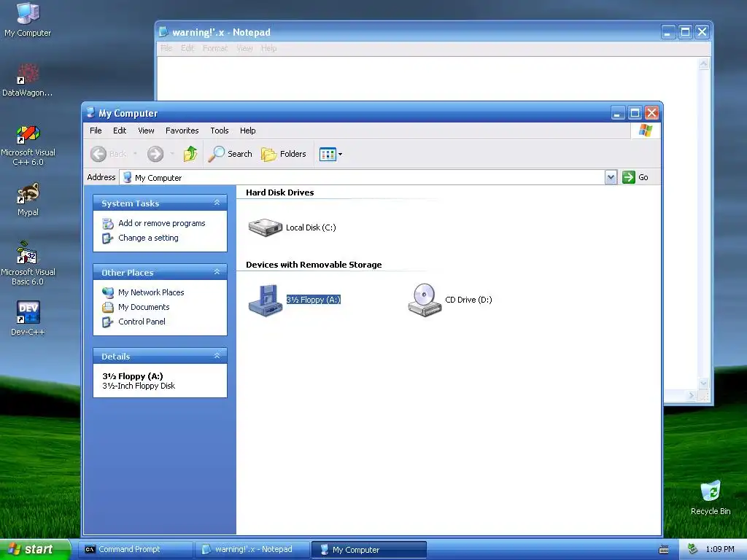The height and width of the screenshot is (560, 747).
Task: Collapse the Details panel
Action: pos(217,356)
